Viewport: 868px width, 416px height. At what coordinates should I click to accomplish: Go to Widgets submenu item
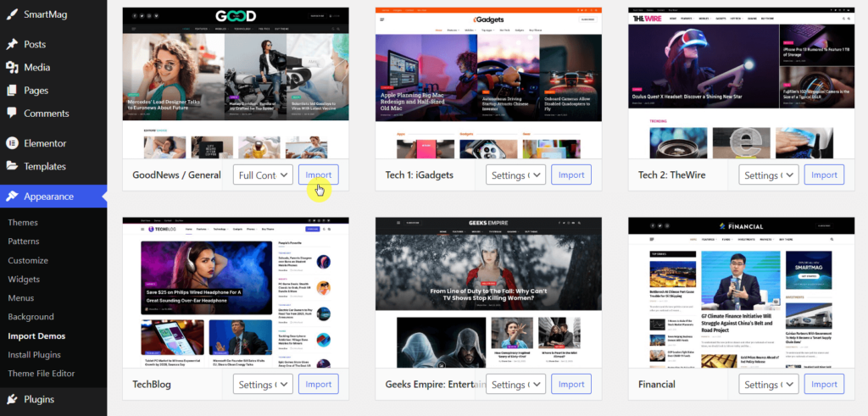(x=24, y=280)
